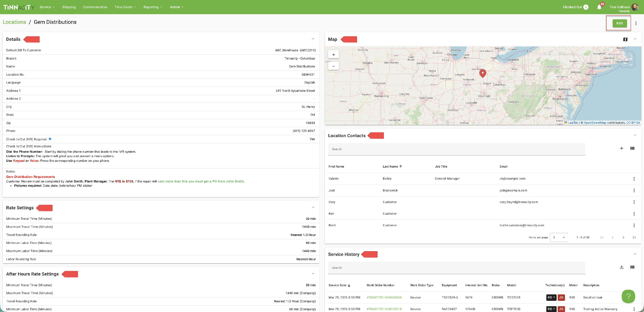Image resolution: width=644 pixels, height=312 pixels.
Task: Click info icon beside Check In/Out Required
Action: tap(50, 139)
